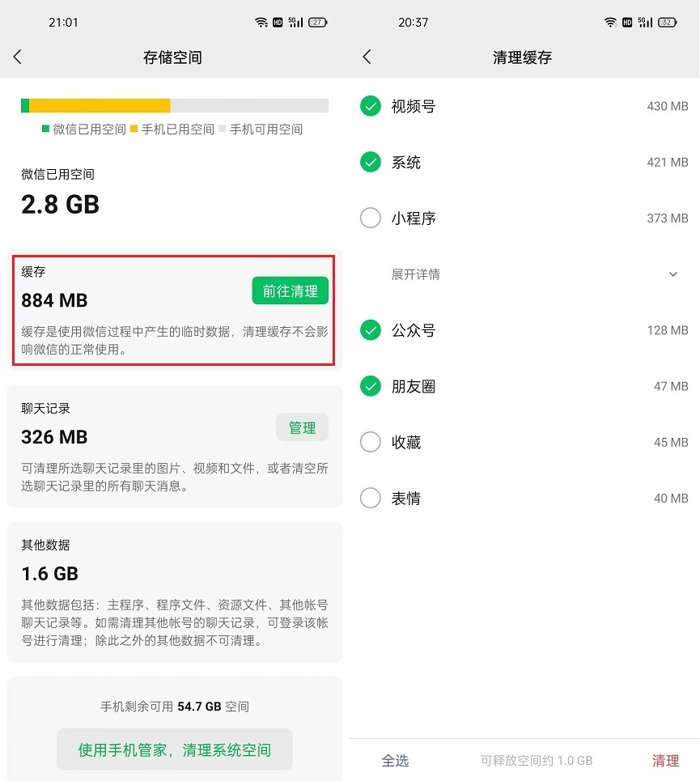Tap the 884 MB cache size

(x=54, y=300)
